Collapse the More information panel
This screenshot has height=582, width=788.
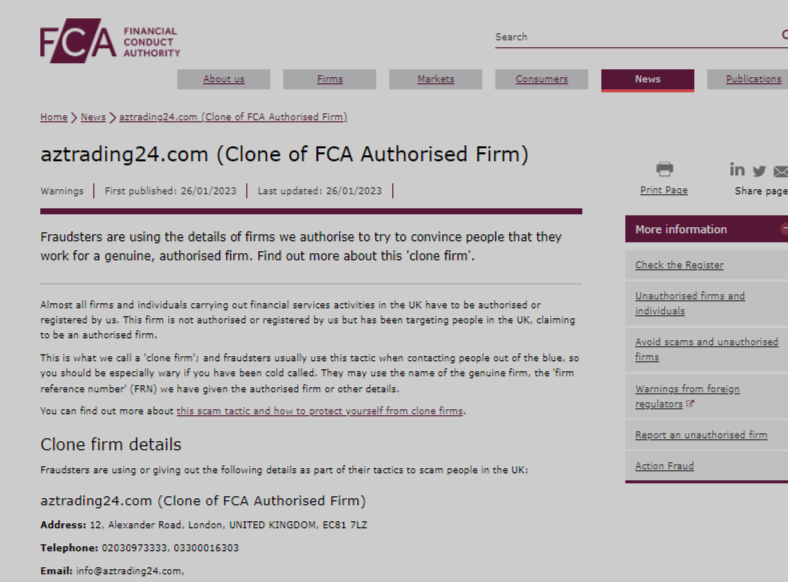[x=783, y=229]
